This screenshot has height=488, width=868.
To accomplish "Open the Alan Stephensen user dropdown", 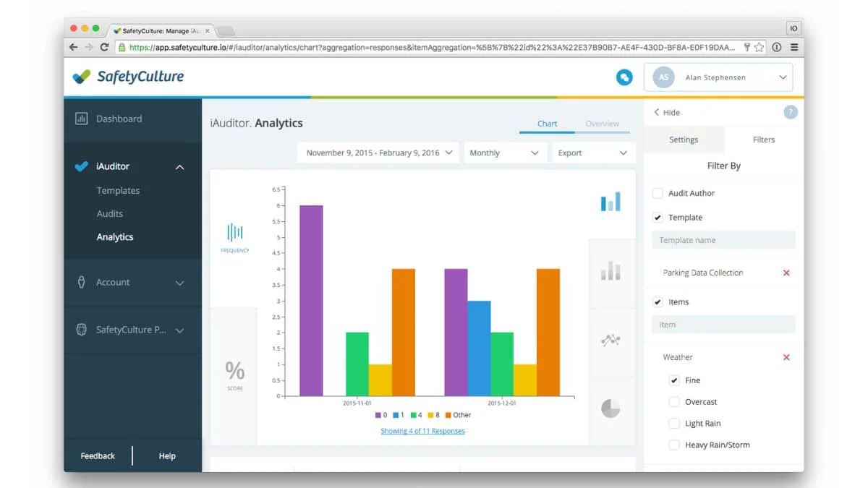I will pos(718,77).
